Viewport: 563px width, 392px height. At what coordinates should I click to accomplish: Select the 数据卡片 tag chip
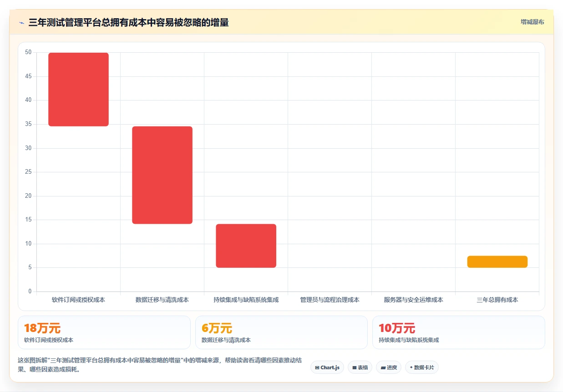[x=421, y=367]
